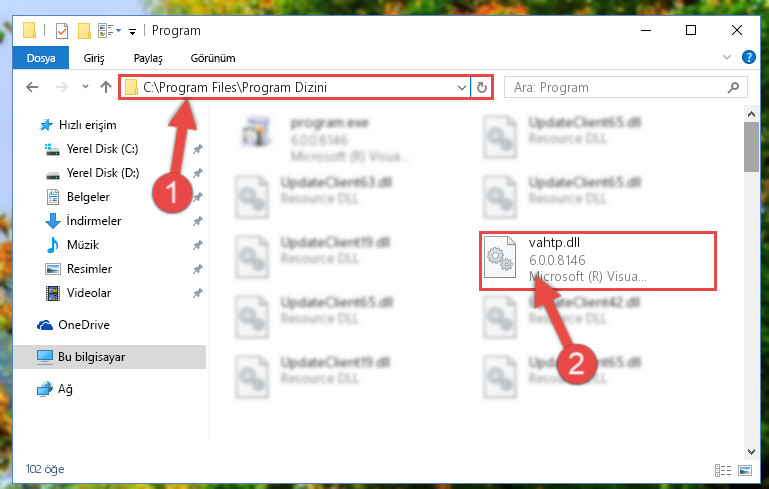Refresh the current folder view
This screenshot has height=489, width=769.
(x=482, y=87)
